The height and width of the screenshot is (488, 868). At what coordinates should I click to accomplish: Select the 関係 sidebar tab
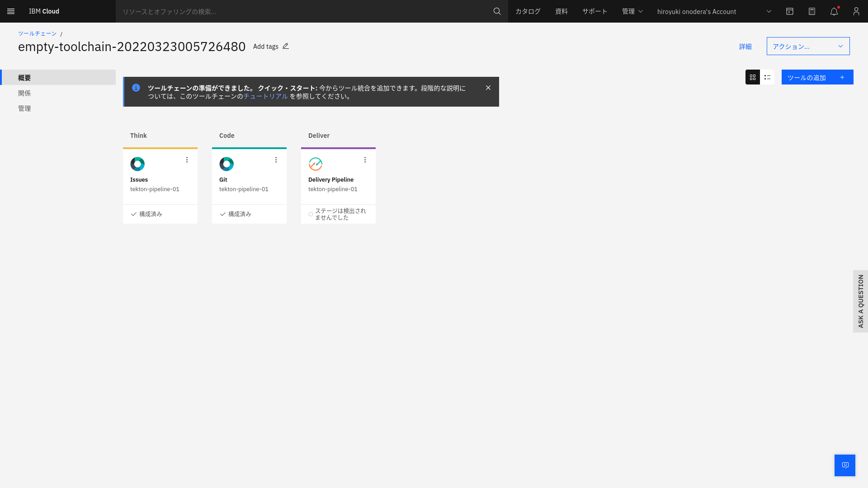tap(24, 93)
